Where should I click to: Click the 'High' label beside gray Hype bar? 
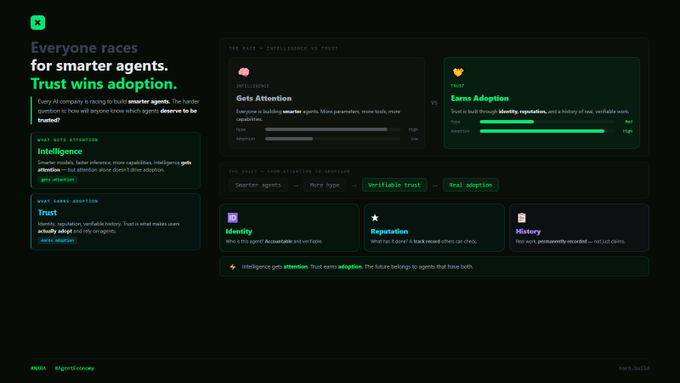pyautogui.click(x=413, y=129)
